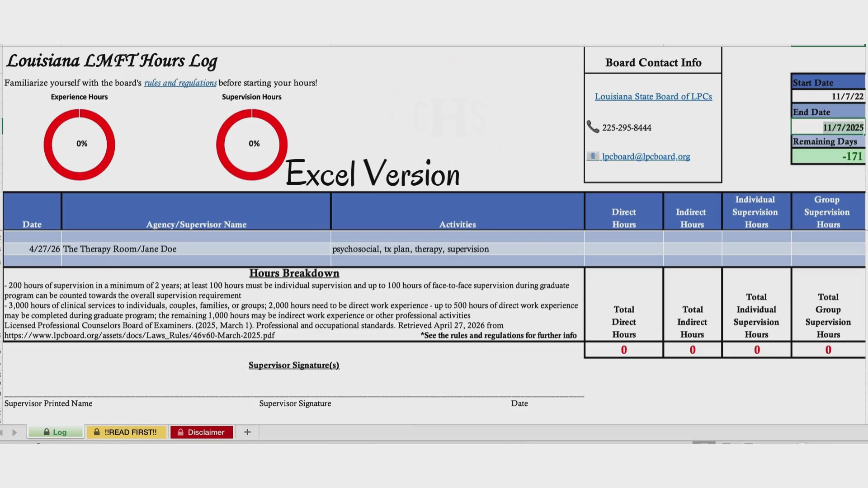Viewport: 868px width, 488px height.
Task: Select the End Date cell 11/7/2025
Action: [x=828, y=127]
